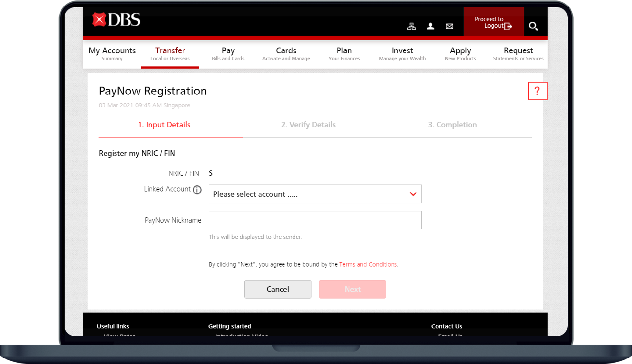632x364 pixels.
Task: Open the Request Statements or Services menu
Action: 518,54
